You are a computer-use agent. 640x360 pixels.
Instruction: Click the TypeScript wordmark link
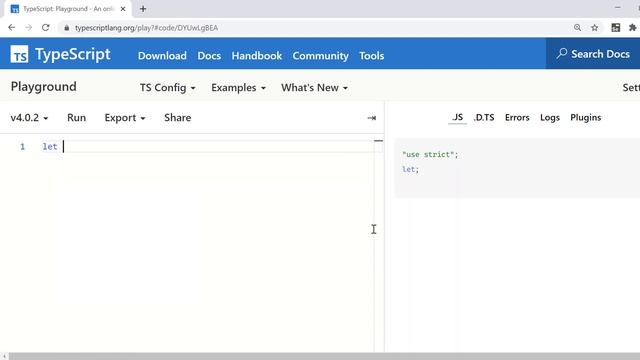tap(73, 54)
